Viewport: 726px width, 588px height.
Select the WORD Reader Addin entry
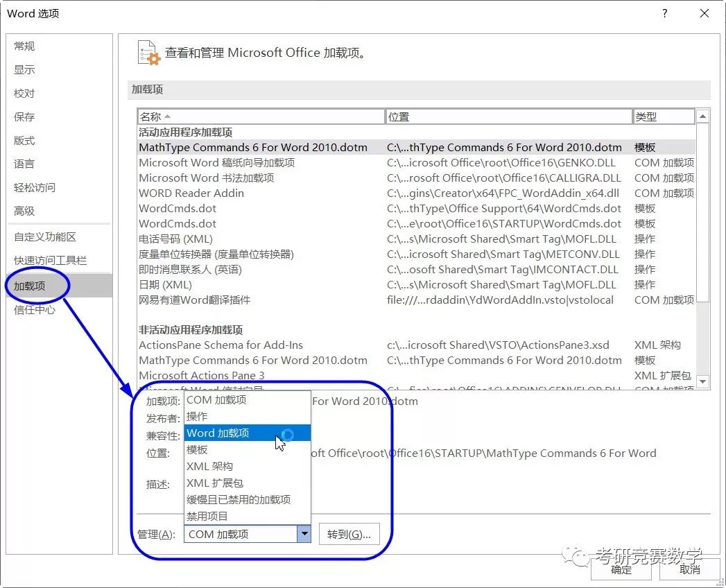191,193
